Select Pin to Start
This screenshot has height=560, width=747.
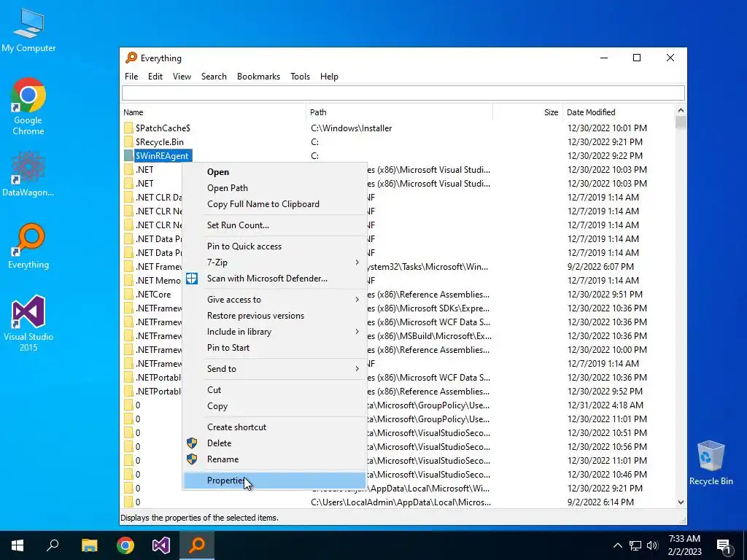tap(274, 348)
